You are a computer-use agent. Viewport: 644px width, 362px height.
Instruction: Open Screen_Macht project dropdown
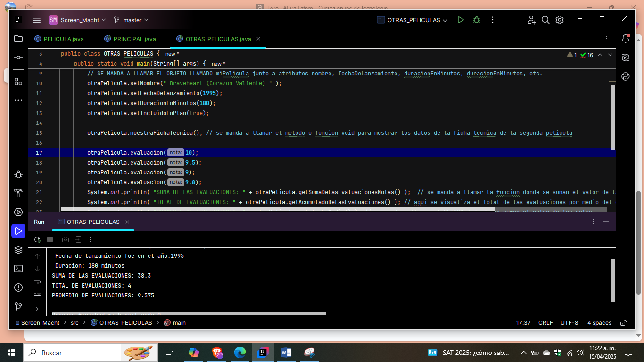[x=77, y=20]
